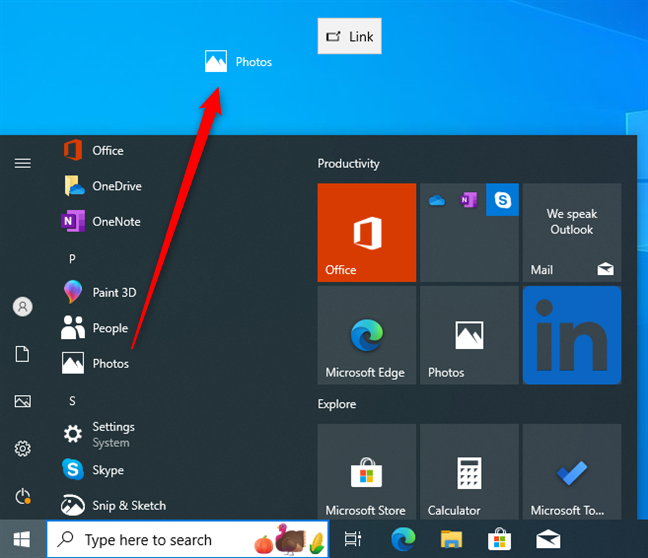This screenshot has width=648, height=558.
Task: Open the blue Skype small tile
Action: [503, 200]
